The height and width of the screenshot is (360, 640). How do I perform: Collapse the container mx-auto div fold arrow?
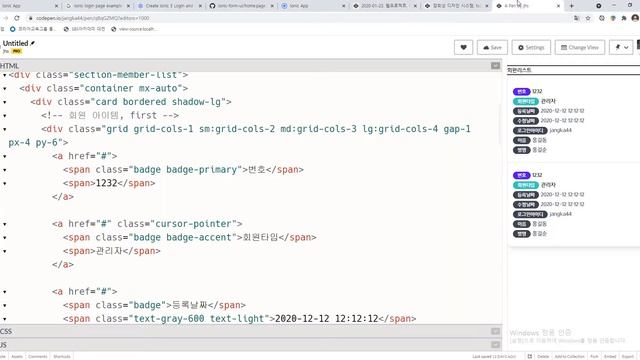pos(4,89)
